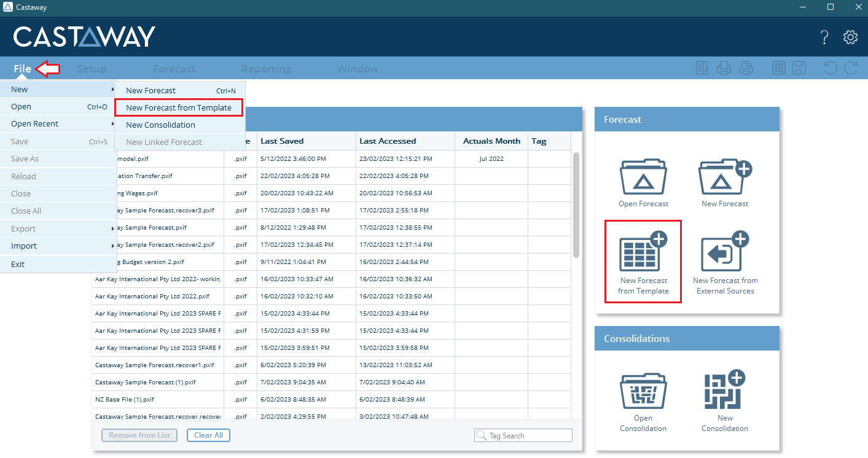Open the settings gear icon
The image size is (868, 458).
coord(850,37)
